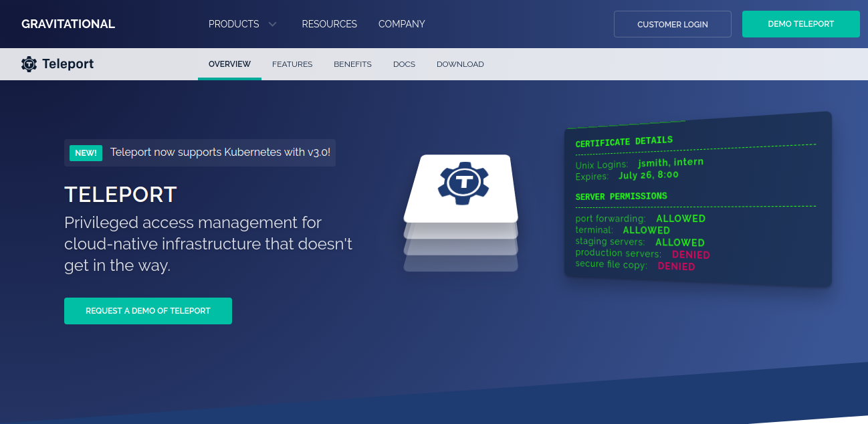Click the CERTIFICATE DETAILS heading
Viewport: 868px width, 424px height.
(x=624, y=142)
